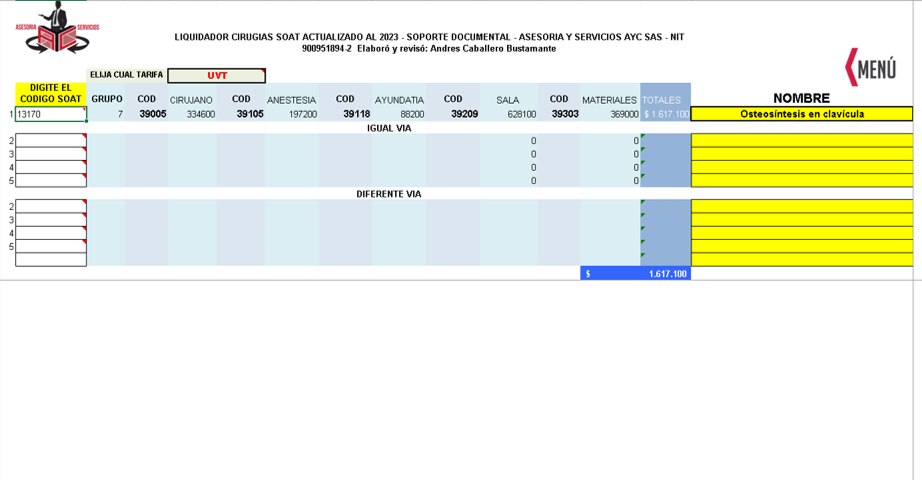Select the 'Osteosíntesis en clavícula' name cell
Screen dimensions: 922x480
pos(801,115)
